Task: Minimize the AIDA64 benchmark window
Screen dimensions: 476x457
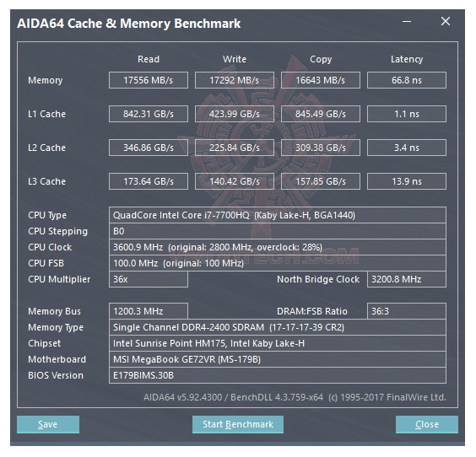Action: tap(407, 22)
